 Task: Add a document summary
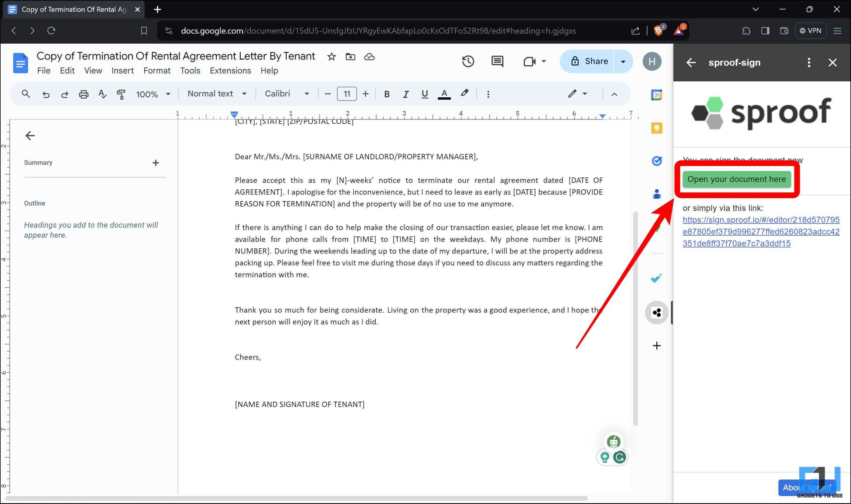156,163
